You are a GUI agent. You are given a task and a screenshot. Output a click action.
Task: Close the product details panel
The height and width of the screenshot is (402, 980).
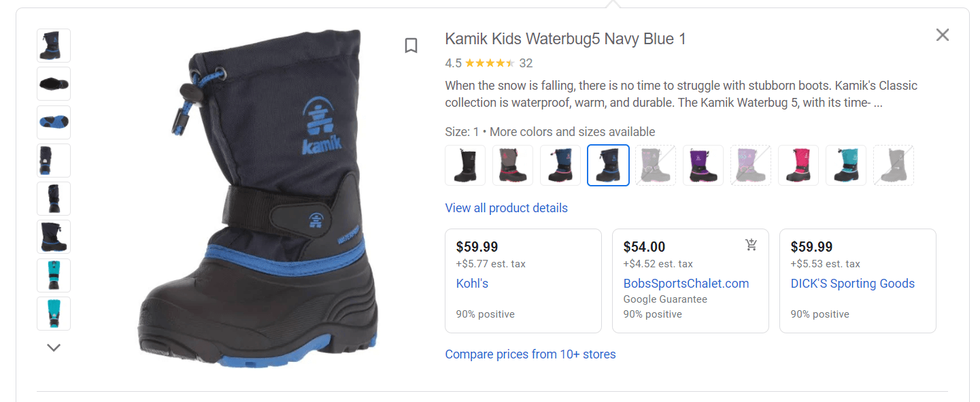(x=943, y=34)
